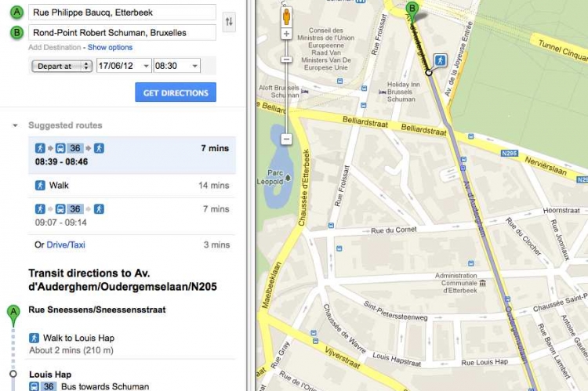Click the zoom slider handle
Viewport: 588px width, 391px height.
pyautogui.click(x=286, y=60)
